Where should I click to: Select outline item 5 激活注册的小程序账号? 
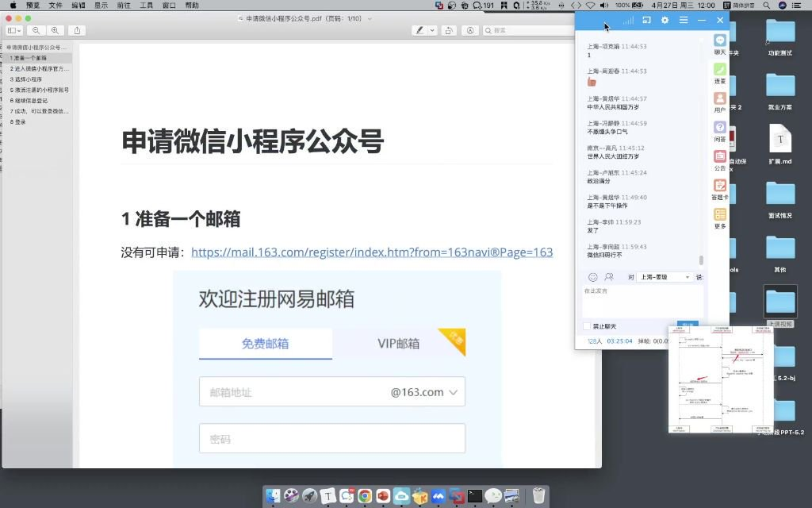(x=37, y=90)
